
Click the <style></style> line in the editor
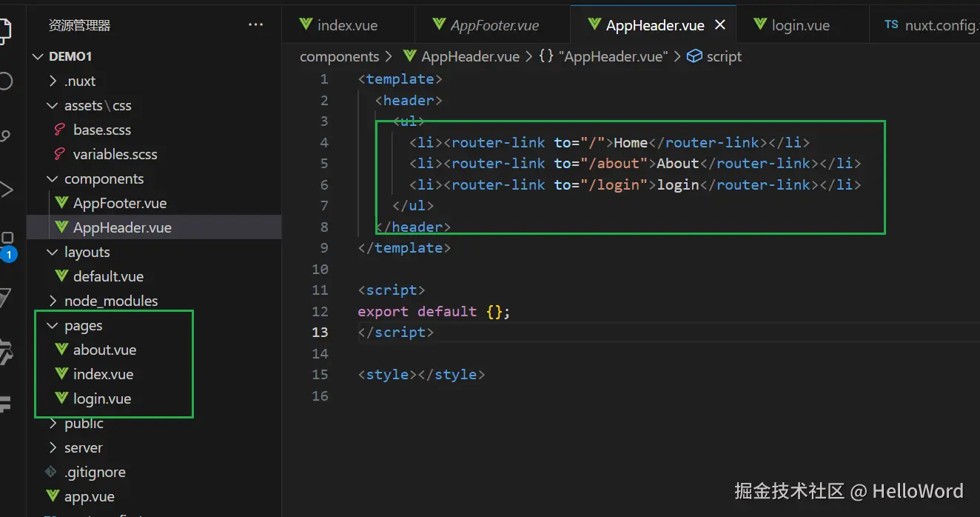[x=421, y=374]
